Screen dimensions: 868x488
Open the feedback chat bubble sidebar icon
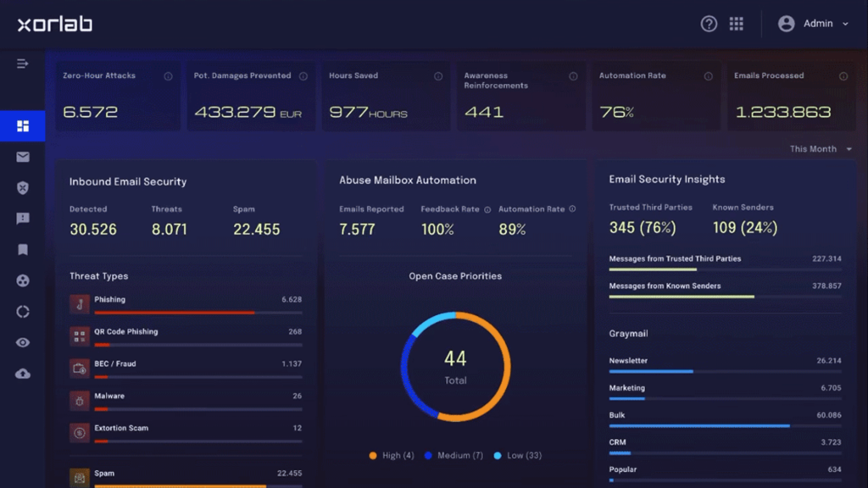tap(23, 219)
